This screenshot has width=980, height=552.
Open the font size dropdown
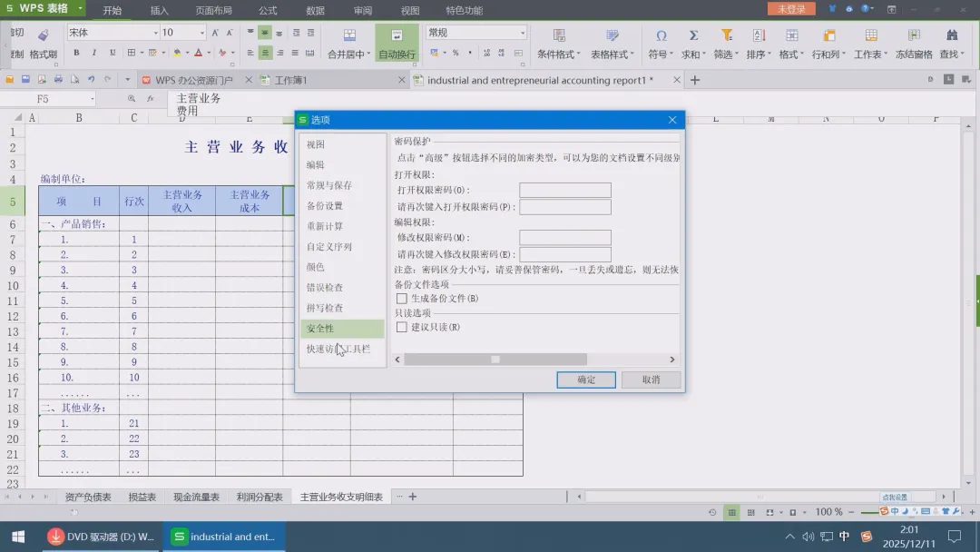click(x=201, y=33)
